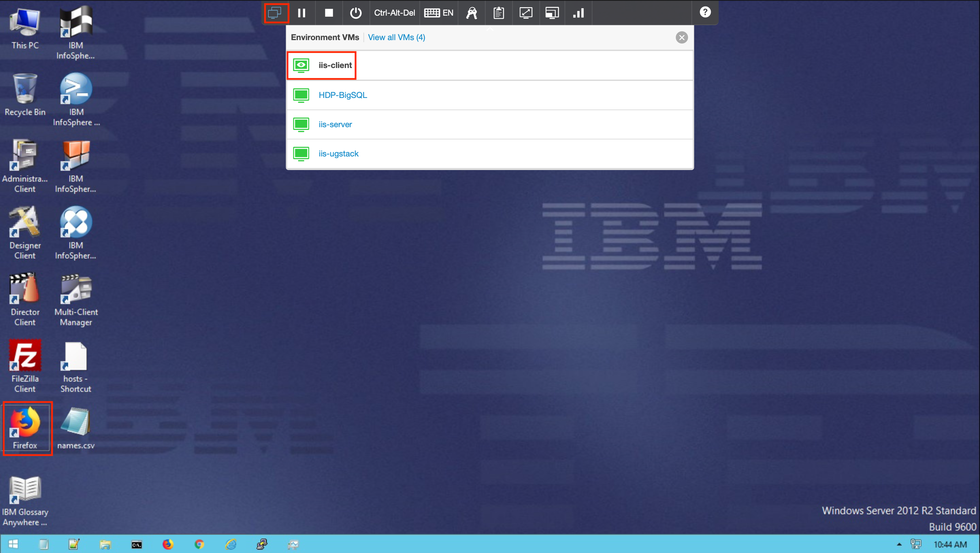980x553 pixels.
Task: Click the network signal strength icon
Action: [578, 13]
